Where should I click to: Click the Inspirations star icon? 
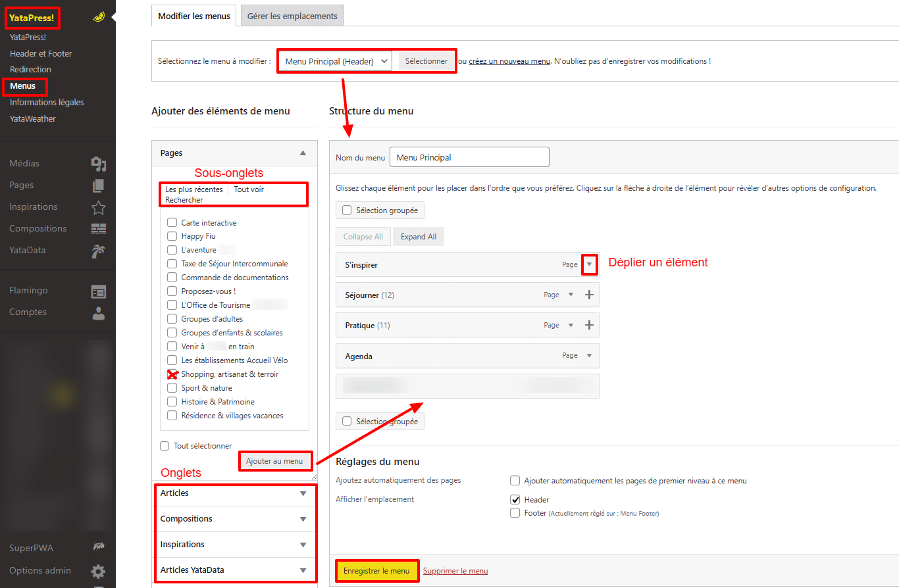pyautogui.click(x=98, y=207)
